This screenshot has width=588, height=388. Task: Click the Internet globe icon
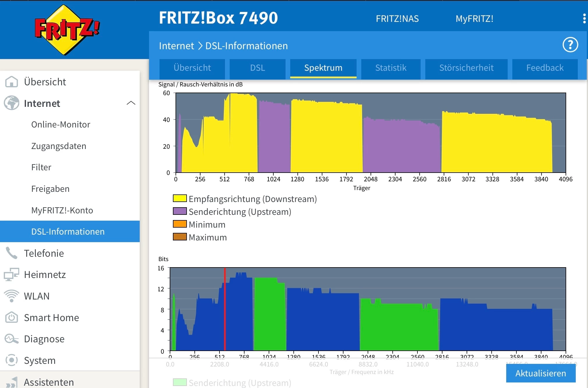point(12,103)
